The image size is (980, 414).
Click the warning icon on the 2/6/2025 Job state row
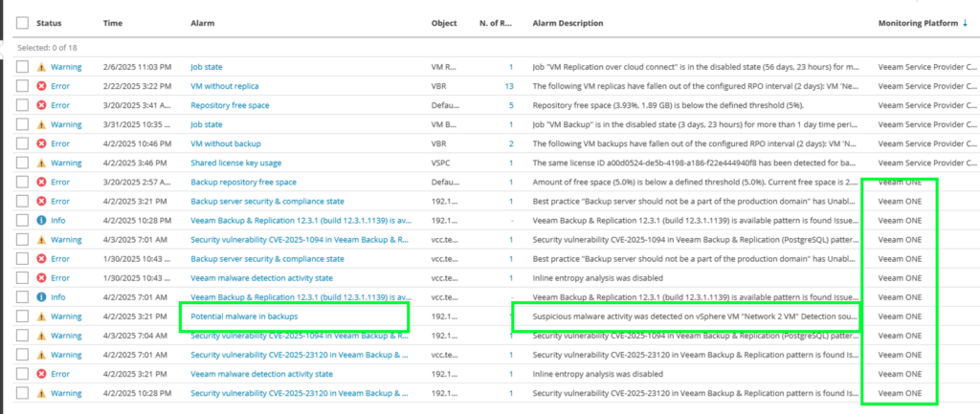41,67
